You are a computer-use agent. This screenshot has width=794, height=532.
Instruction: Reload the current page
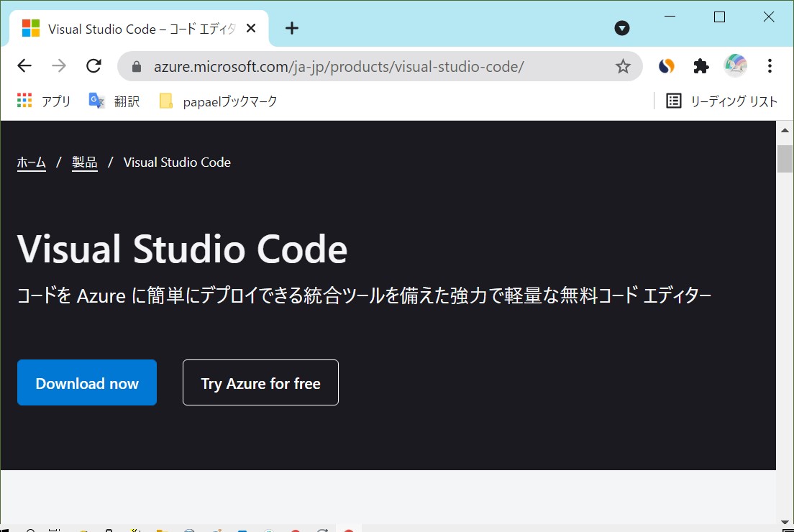pos(93,66)
